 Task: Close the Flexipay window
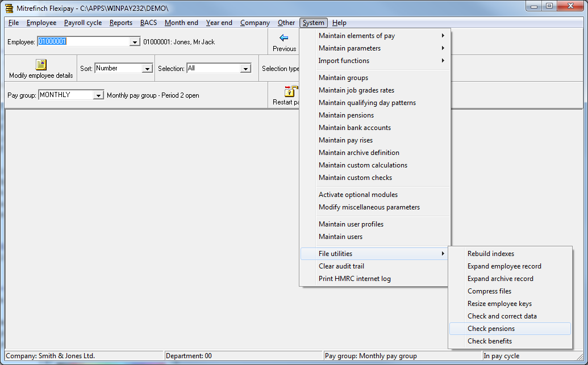(x=570, y=6)
